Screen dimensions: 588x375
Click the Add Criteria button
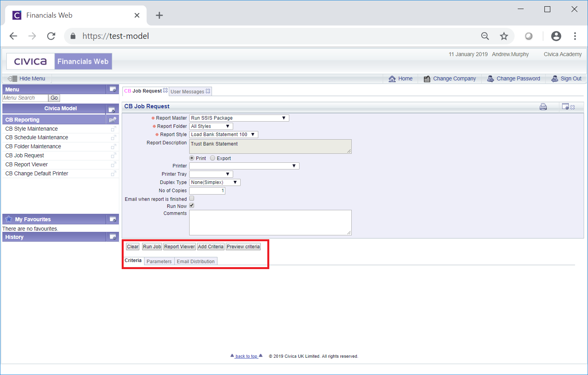210,247
